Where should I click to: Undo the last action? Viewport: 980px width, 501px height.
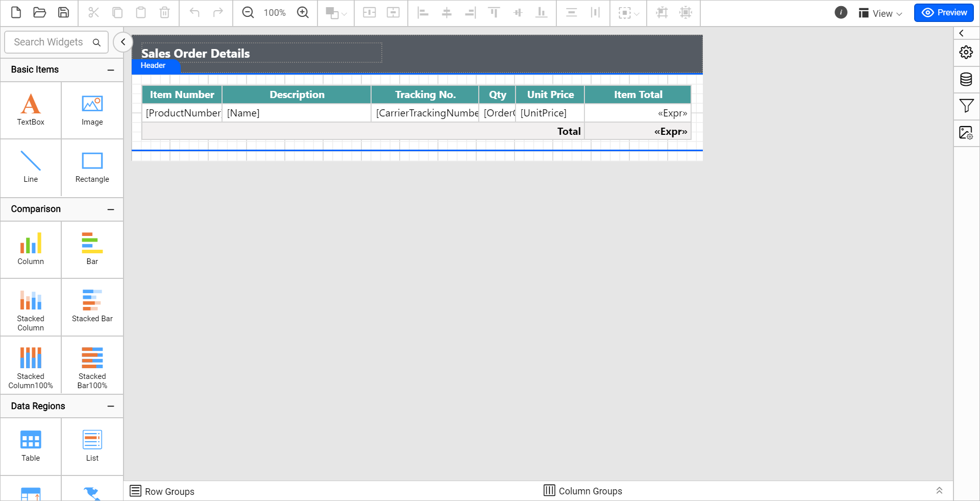(194, 13)
